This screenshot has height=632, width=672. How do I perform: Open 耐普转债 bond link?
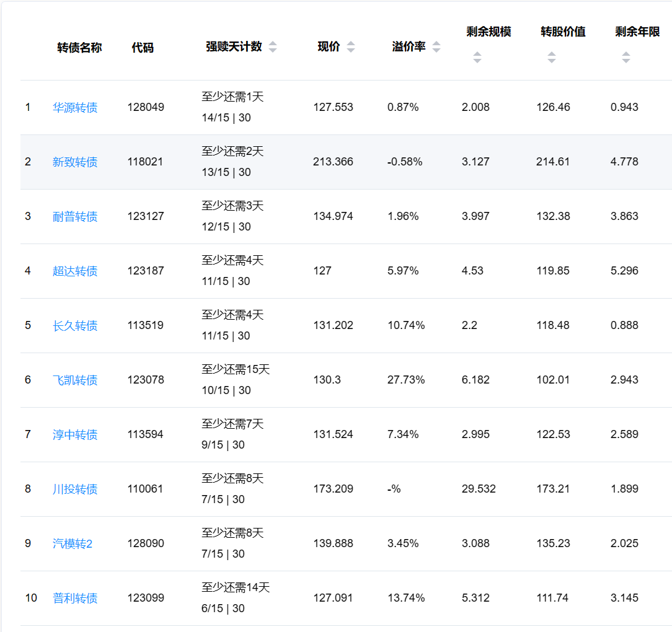pos(75,217)
